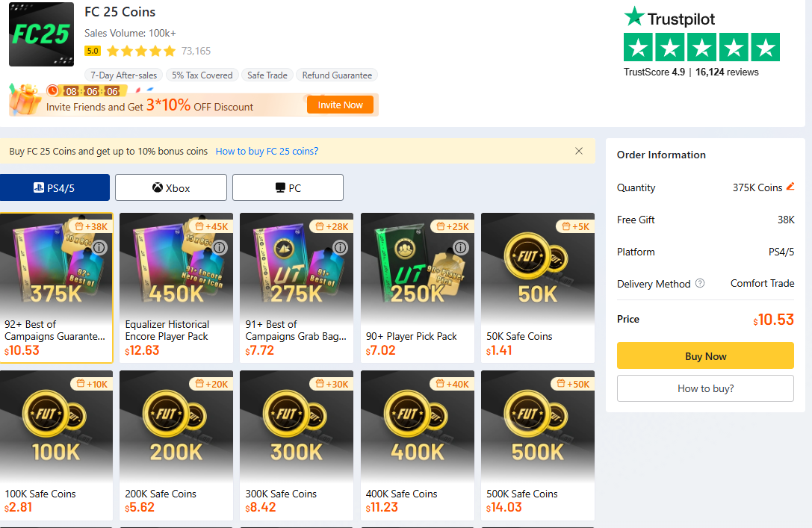Click the +28K gift bonus badge
Image resolution: width=812 pixels, height=528 pixels.
(332, 226)
